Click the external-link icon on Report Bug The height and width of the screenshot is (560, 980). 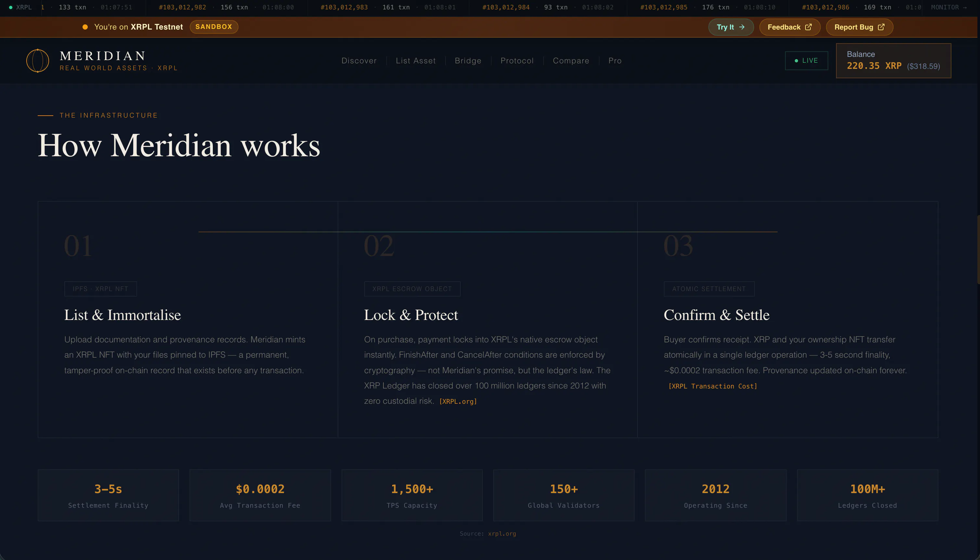(881, 27)
